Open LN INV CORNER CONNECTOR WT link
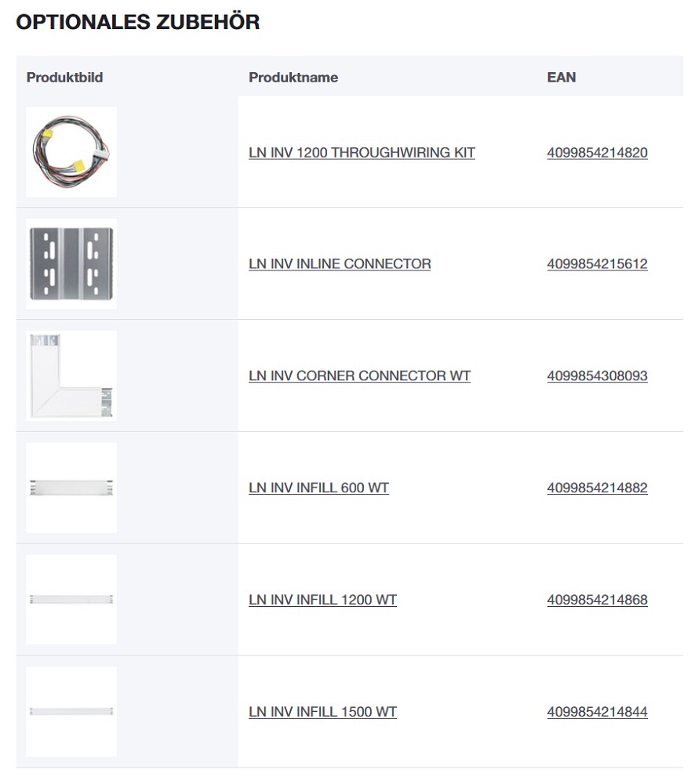The width and height of the screenshot is (691, 784). (360, 376)
